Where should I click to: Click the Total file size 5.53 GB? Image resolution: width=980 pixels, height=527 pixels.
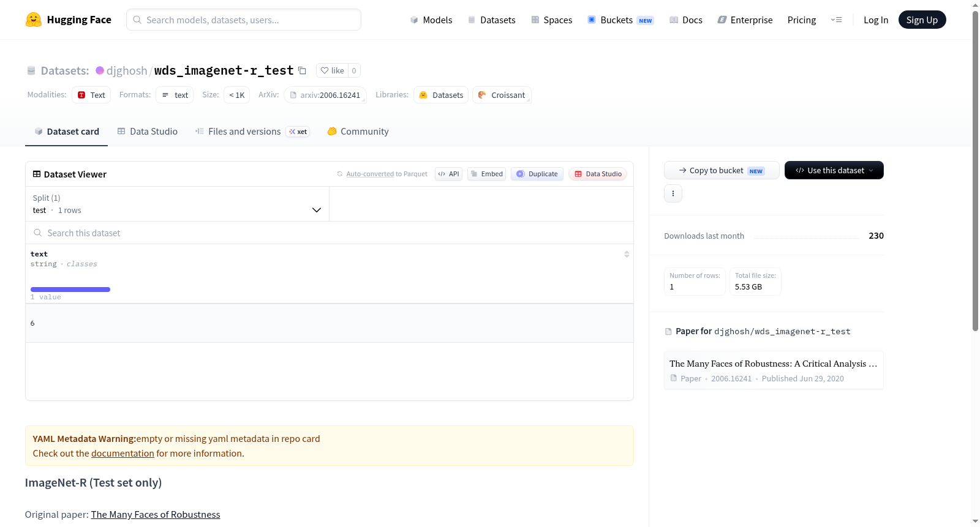pos(755,282)
